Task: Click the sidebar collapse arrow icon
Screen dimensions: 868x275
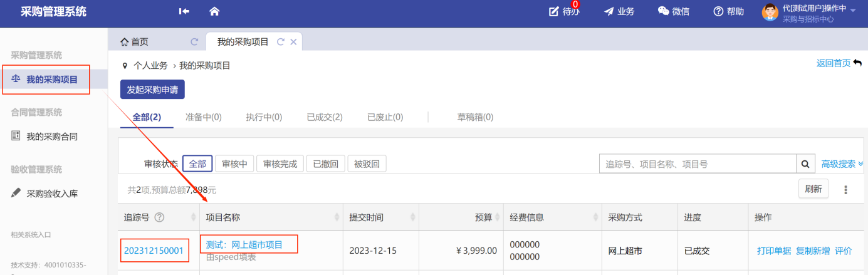Action: coord(184,11)
